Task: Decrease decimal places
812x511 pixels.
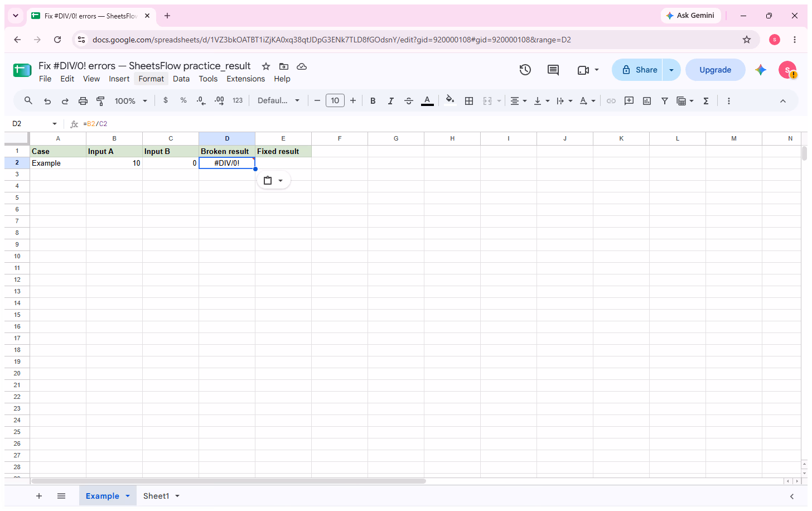Action: point(201,100)
